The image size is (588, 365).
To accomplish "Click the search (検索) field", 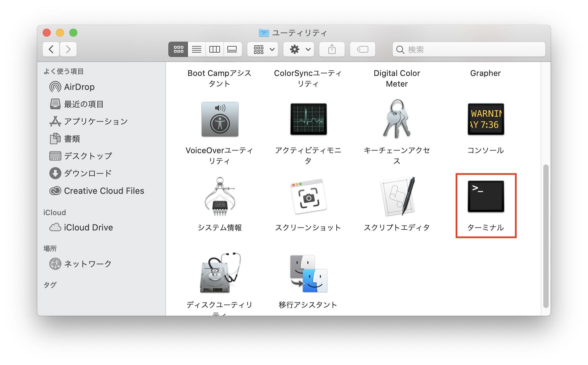I will tap(469, 49).
